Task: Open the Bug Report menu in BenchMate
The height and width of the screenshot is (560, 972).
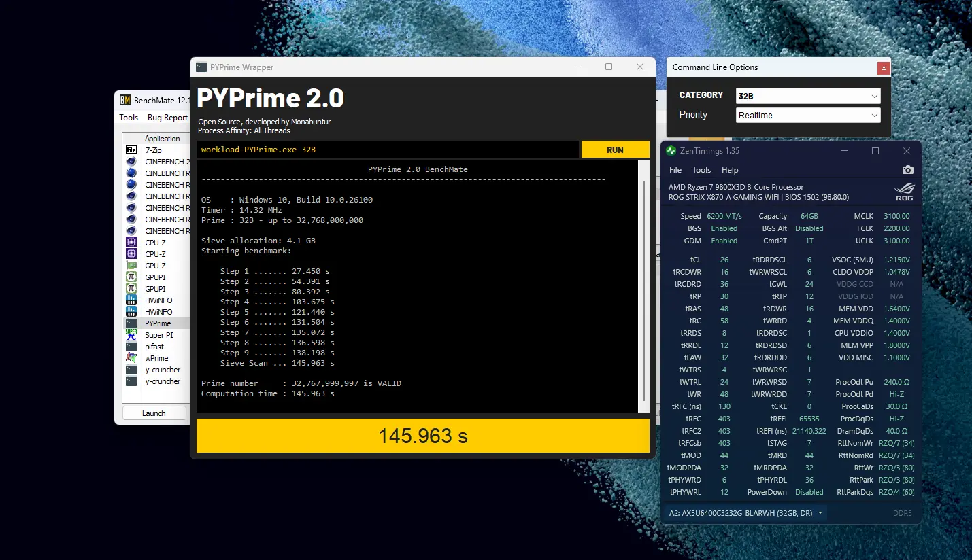Action: pos(167,118)
